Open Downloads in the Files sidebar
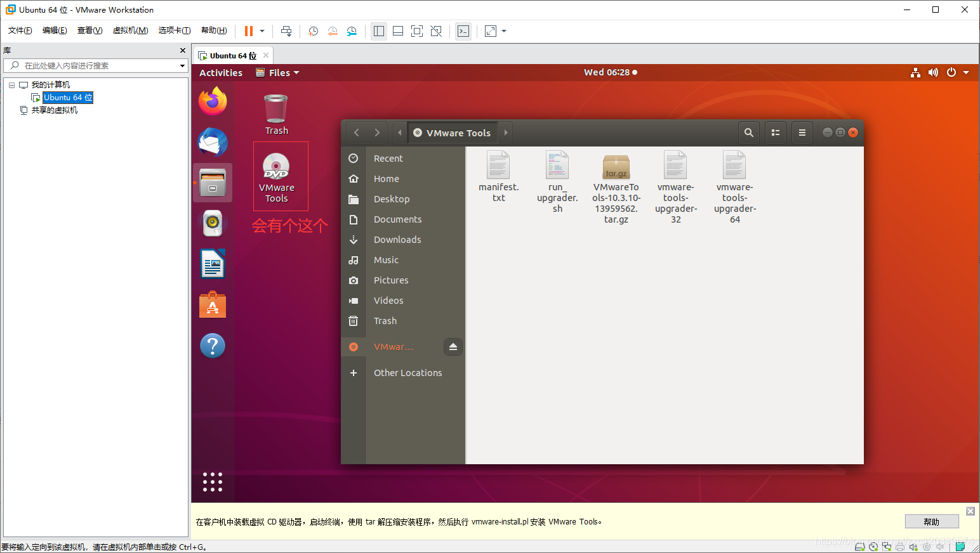980x553 pixels. (x=402, y=240)
